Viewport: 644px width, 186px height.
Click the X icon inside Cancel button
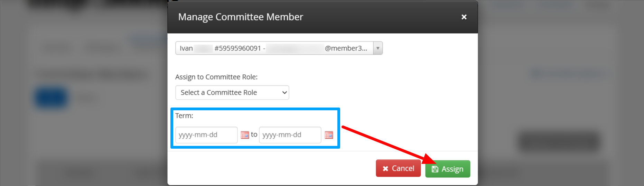tap(385, 168)
